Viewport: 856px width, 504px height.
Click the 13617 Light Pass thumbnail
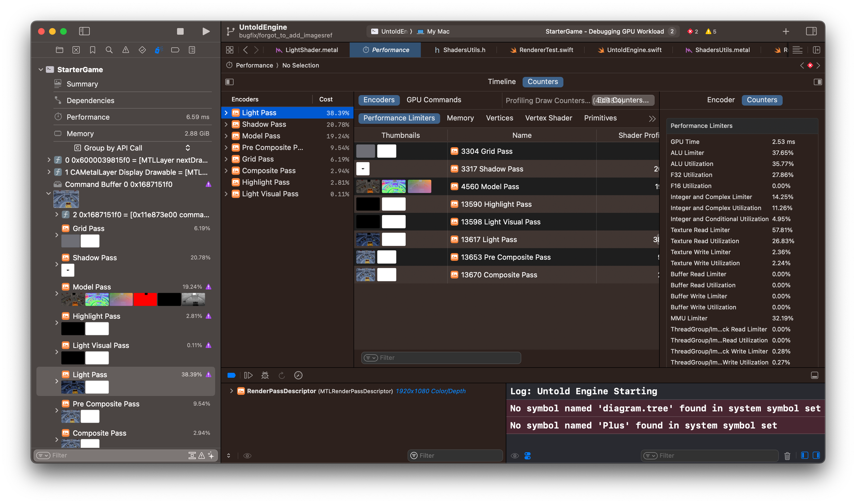(x=368, y=239)
